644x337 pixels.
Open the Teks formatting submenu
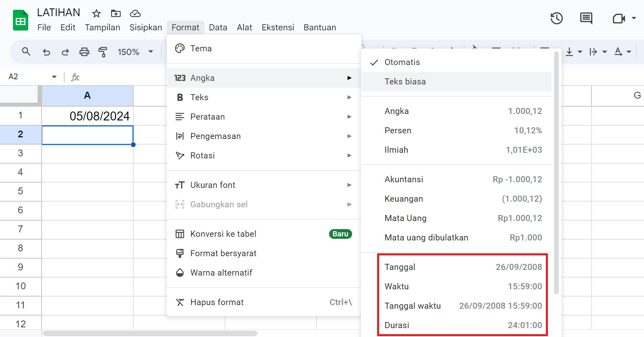[x=264, y=97]
